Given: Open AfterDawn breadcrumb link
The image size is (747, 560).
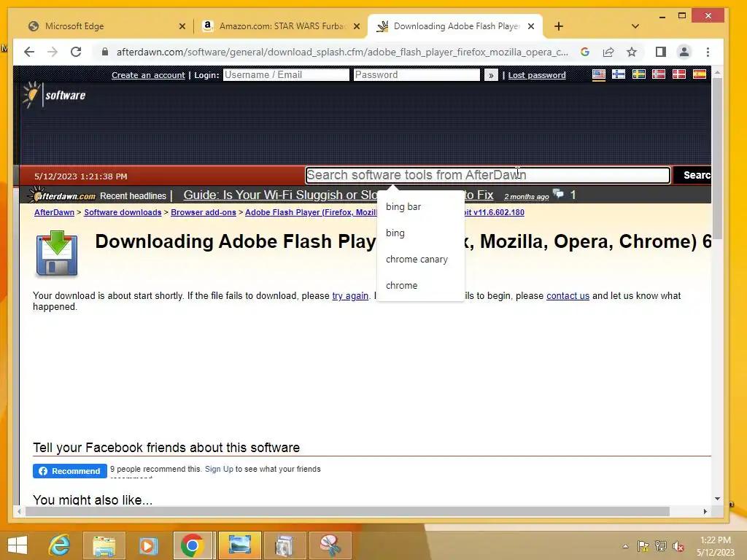Looking at the screenshot, I should (x=54, y=212).
